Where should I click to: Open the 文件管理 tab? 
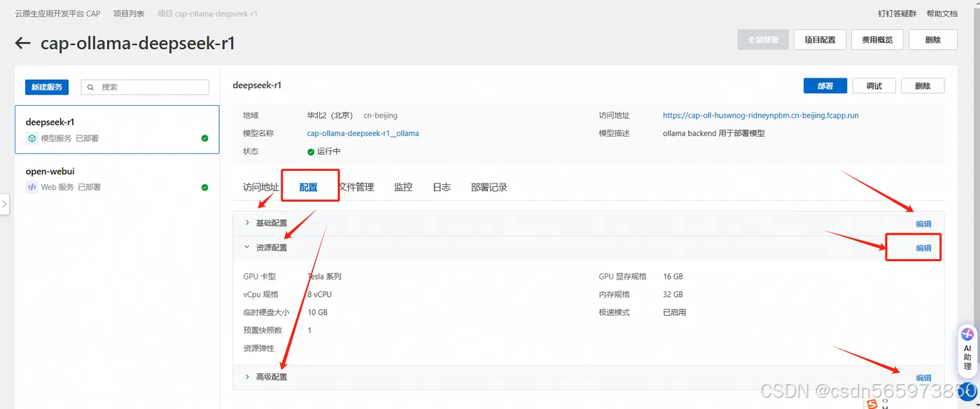(356, 187)
